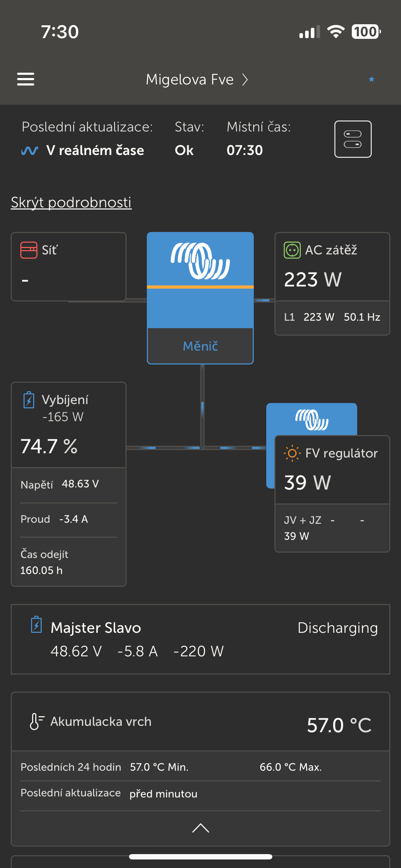Image resolution: width=401 pixels, height=868 pixels.
Task: Open the FV regulátor 39 W reading
Action: coord(308,482)
